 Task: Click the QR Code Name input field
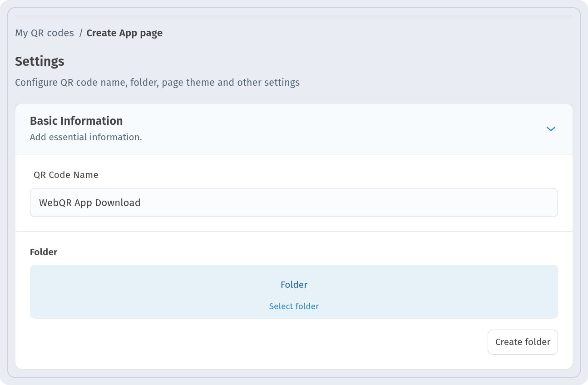[294, 202]
